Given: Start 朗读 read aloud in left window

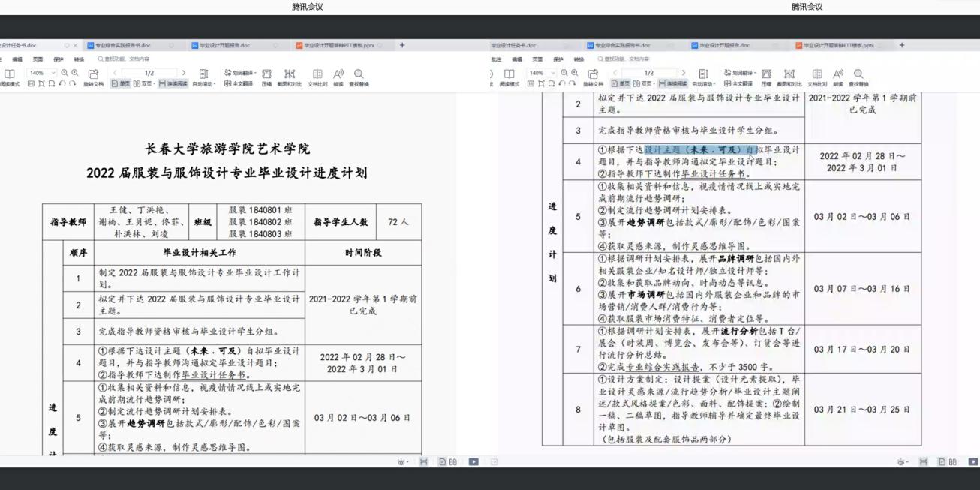Looking at the screenshot, I should pos(338,77).
